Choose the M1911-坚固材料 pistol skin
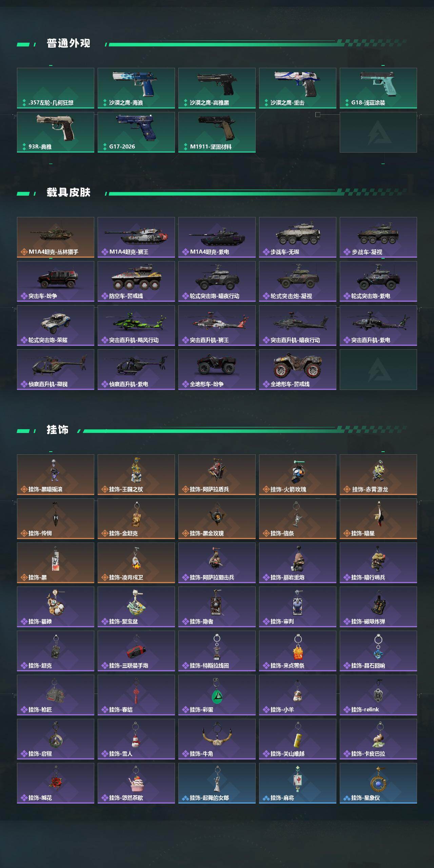 tap(217, 132)
